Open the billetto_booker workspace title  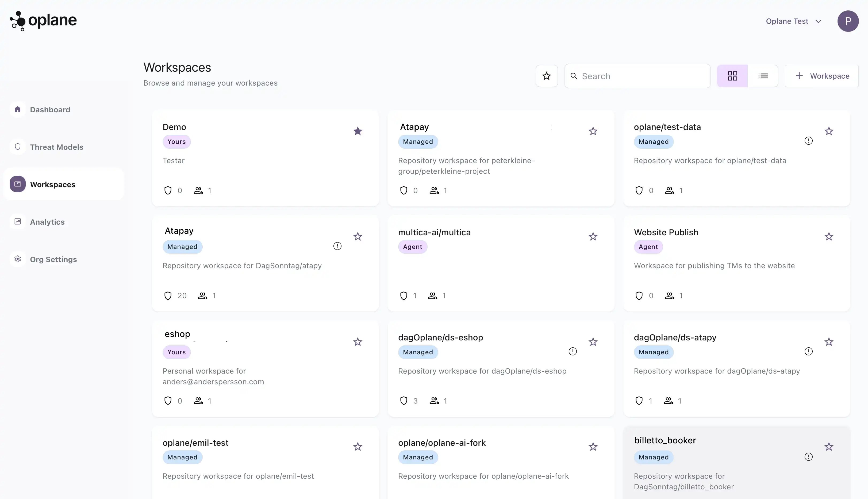[665, 440]
